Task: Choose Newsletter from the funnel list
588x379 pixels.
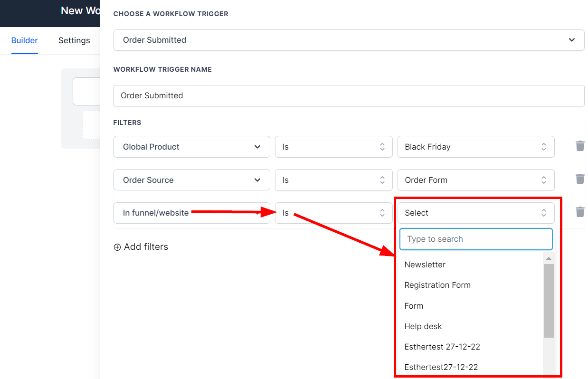Action: click(x=425, y=265)
